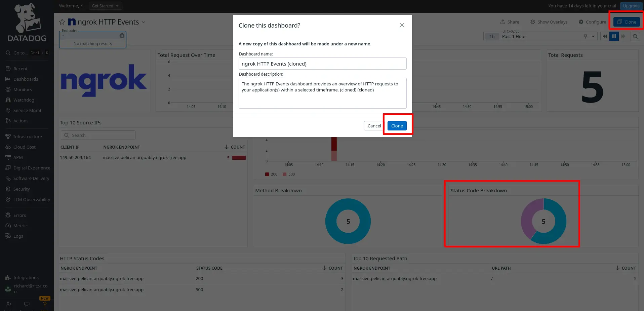
Task: Select the status code 500 row
Action: pyautogui.click(x=202, y=289)
